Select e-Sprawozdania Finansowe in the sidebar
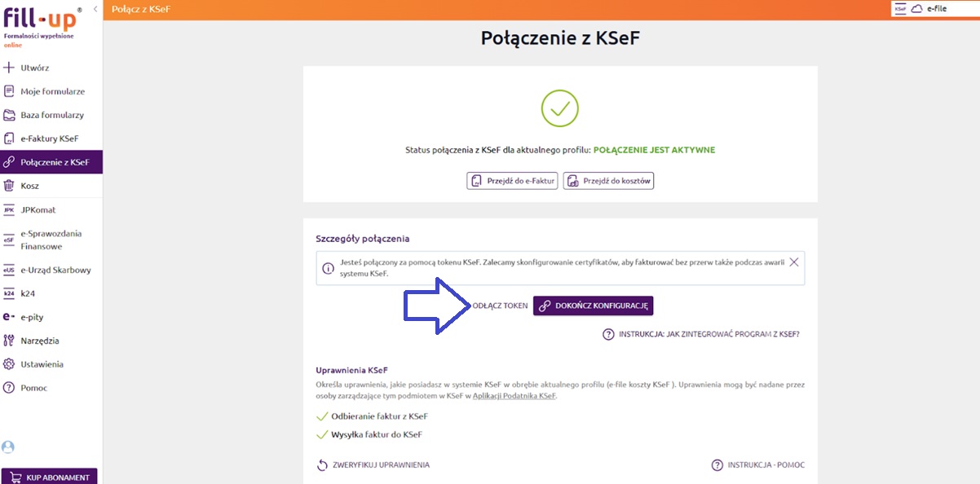This screenshot has height=484, width=980. pos(51,240)
